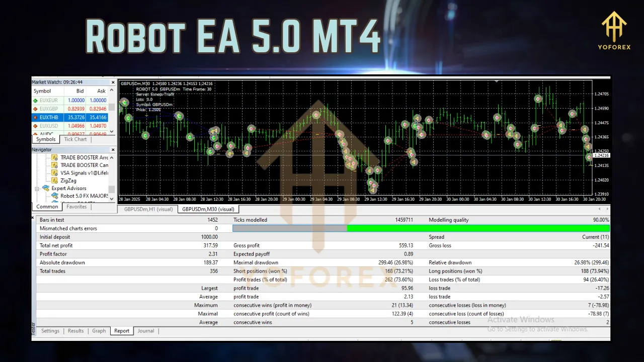The width and height of the screenshot is (644, 362).
Task: Select TRADE BOOSTER Arrc in Navigator
Action: (x=85, y=157)
